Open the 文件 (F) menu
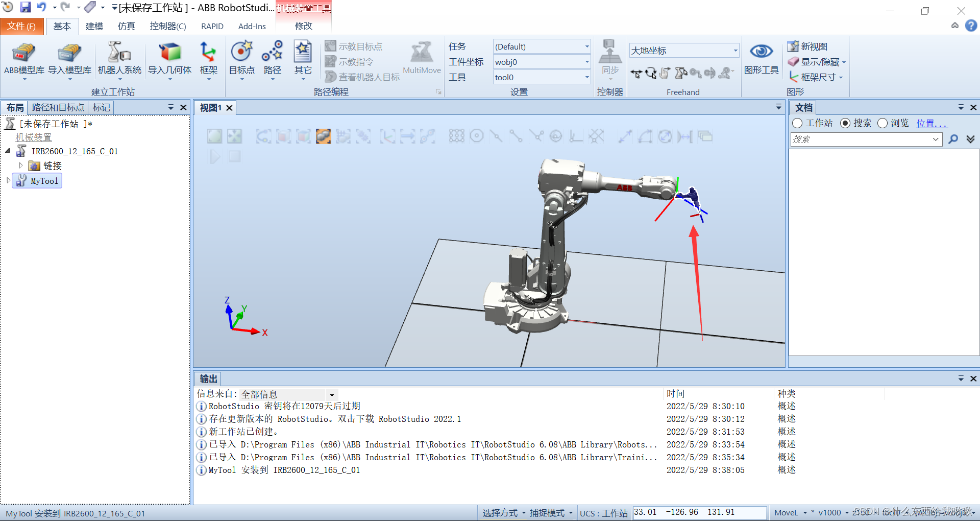This screenshot has height=521, width=980. [x=21, y=26]
